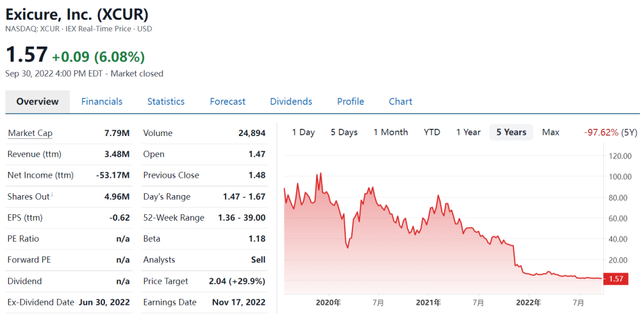Click the market closed timestamp line
This screenshot has height=315, width=644.
point(84,73)
